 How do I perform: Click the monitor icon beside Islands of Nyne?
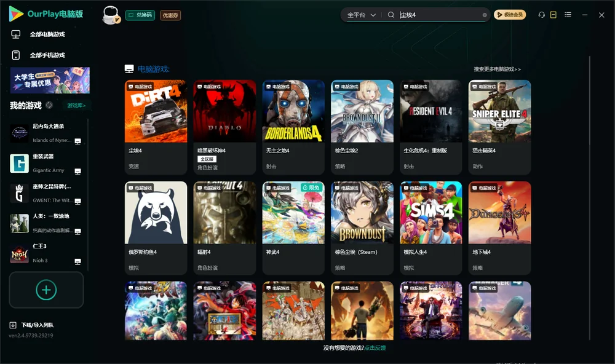[x=77, y=141]
